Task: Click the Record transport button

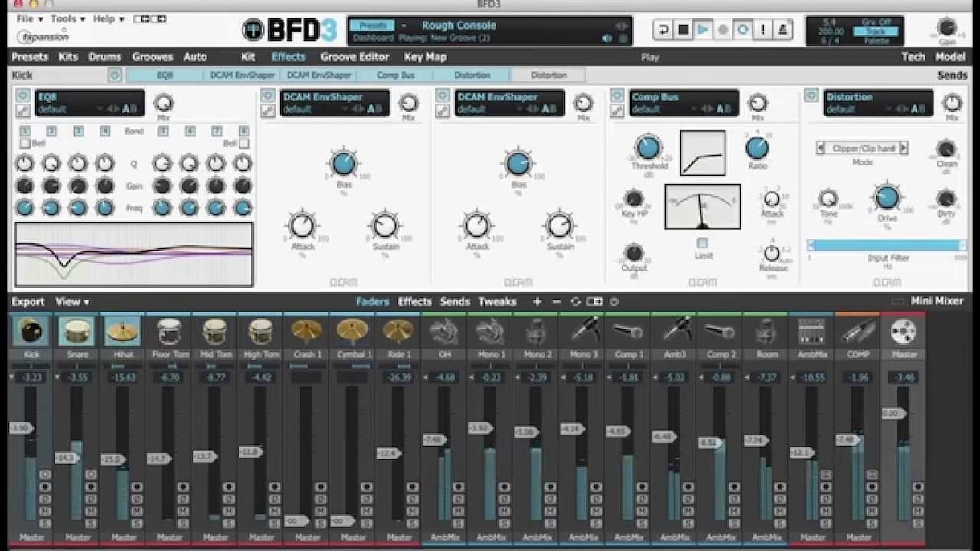Action: pyautogui.click(x=723, y=30)
